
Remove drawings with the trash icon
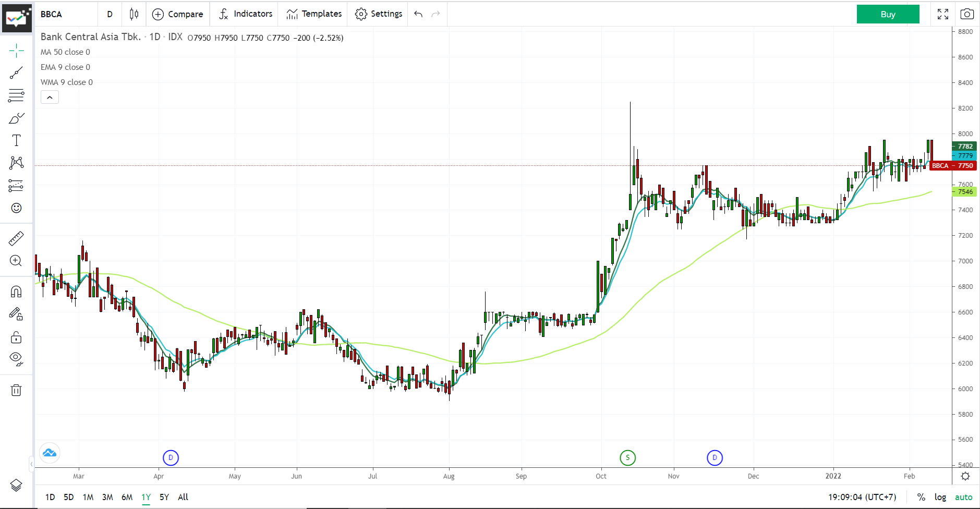[x=16, y=390]
